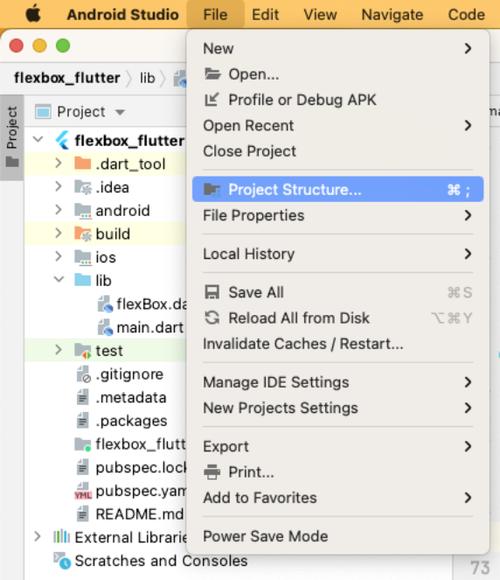Expand the android folder

[58, 210]
